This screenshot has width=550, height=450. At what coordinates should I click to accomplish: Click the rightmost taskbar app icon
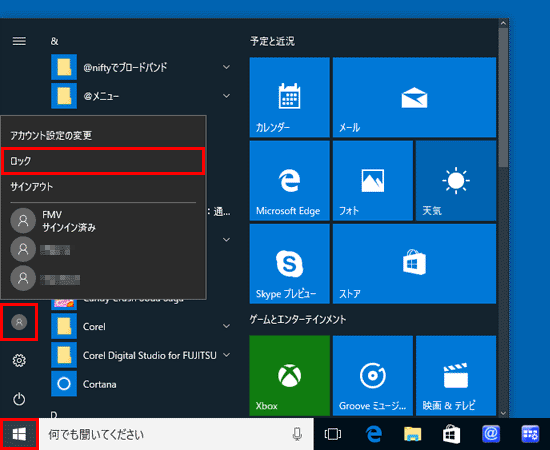point(530,434)
